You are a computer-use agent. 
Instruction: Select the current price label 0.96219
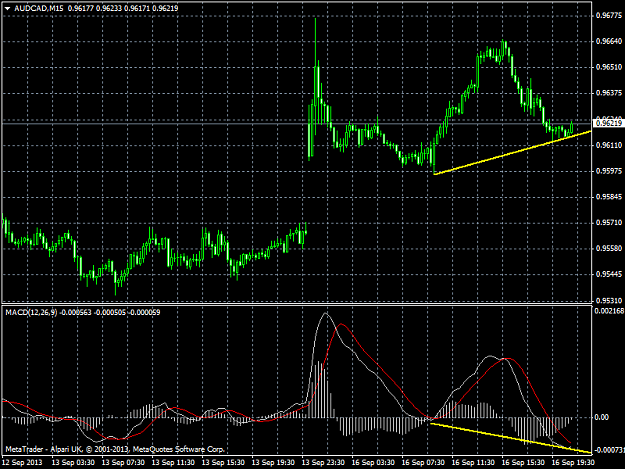click(x=609, y=123)
